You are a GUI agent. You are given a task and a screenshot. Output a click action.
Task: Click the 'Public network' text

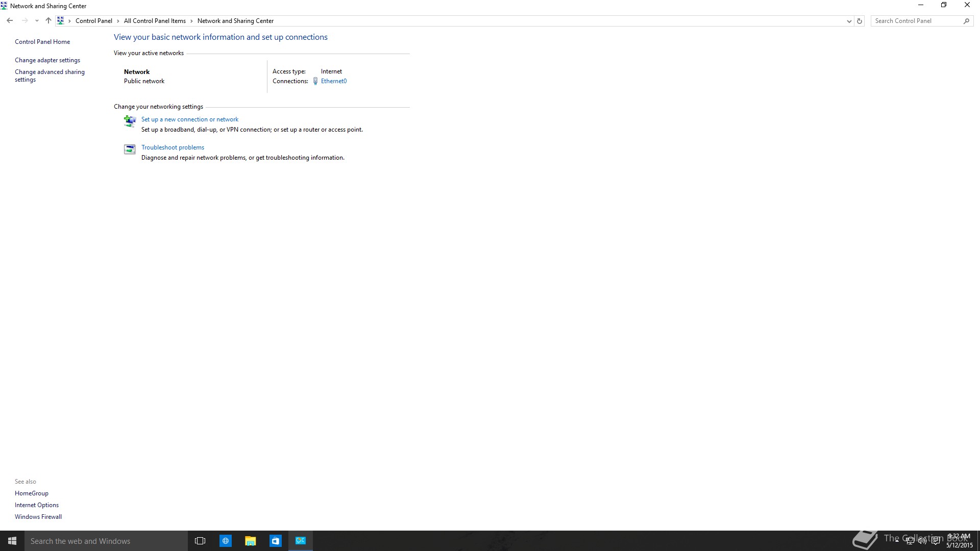144,81
